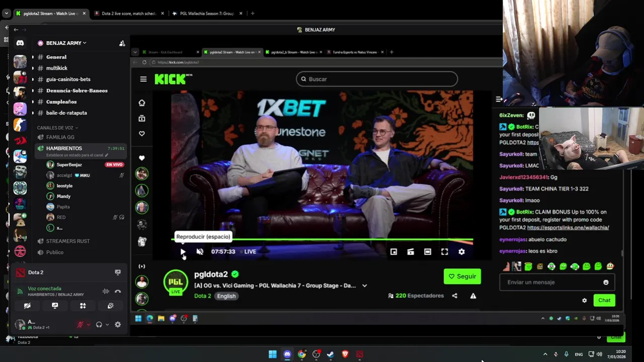Screen dimensions: 644x362
Task: Open the microphone input options dropdown arrow
Action: [x=89, y=325]
